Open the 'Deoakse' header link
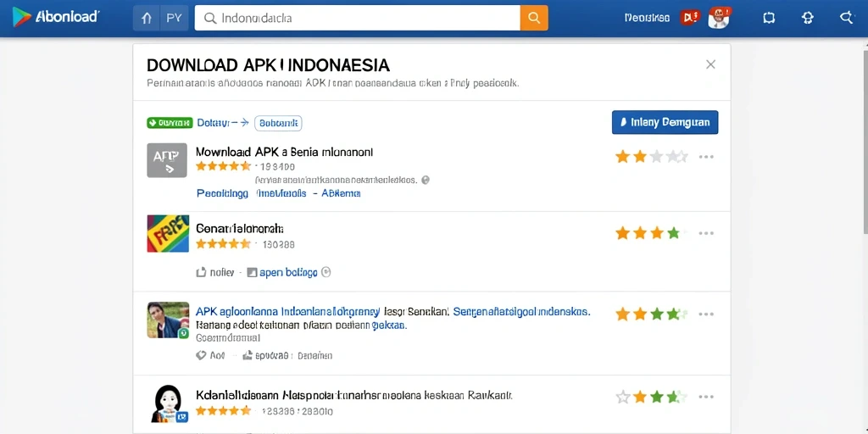The height and width of the screenshot is (434, 868). (647, 18)
